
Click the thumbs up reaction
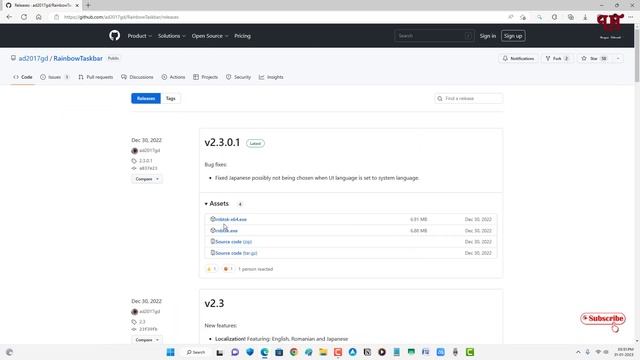point(211,269)
